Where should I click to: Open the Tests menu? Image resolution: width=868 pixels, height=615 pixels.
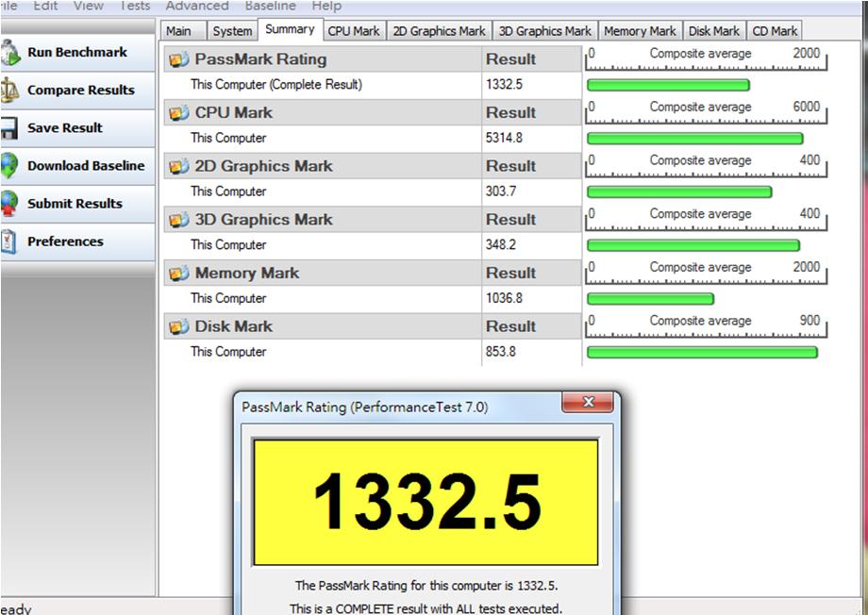(135, 6)
